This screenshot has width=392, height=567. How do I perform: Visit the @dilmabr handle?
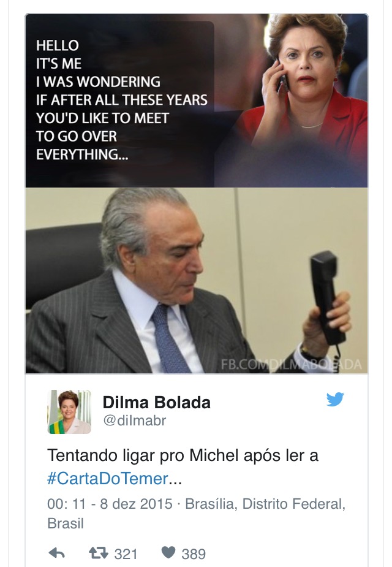[135, 420]
